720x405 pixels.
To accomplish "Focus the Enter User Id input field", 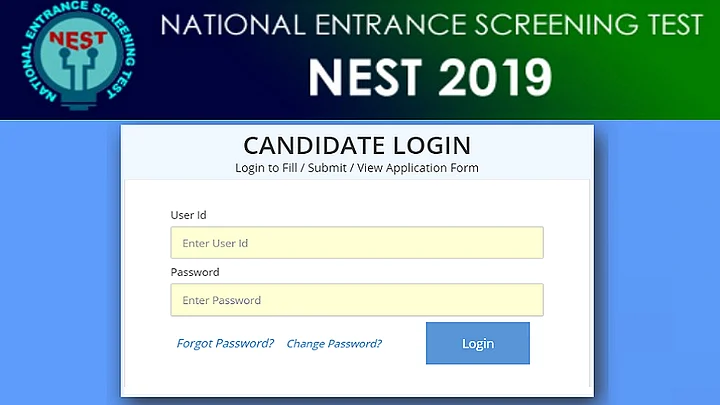I will pos(357,243).
